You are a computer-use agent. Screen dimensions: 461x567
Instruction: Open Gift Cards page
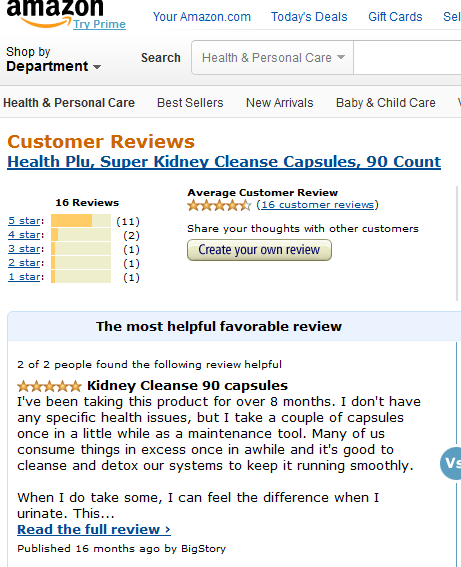[x=395, y=17]
